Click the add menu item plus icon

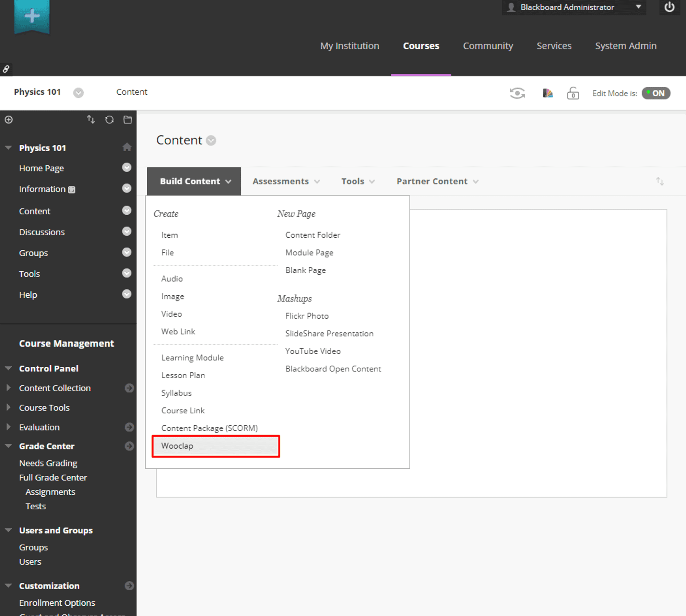coord(9,119)
